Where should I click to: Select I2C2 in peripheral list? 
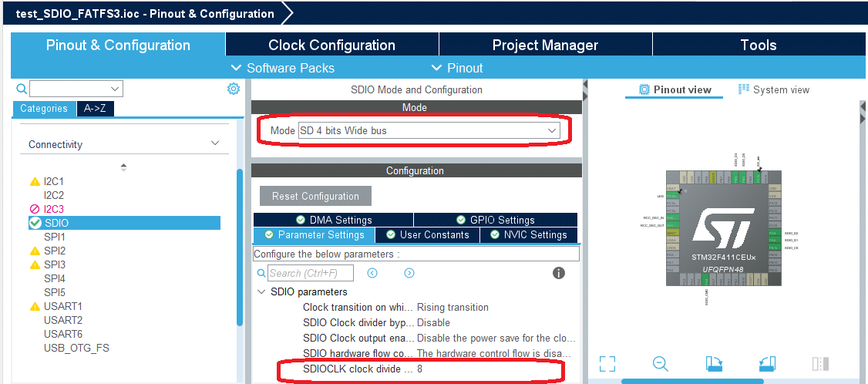(x=54, y=195)
